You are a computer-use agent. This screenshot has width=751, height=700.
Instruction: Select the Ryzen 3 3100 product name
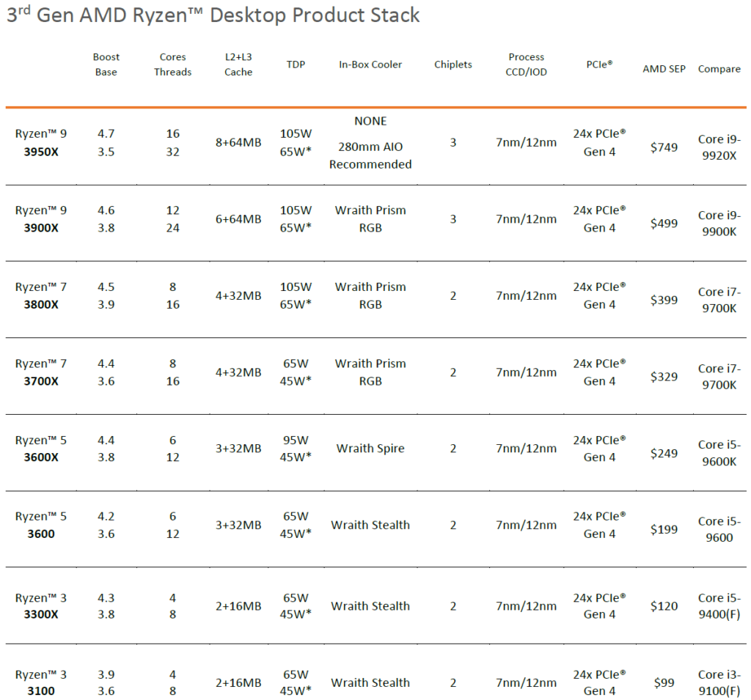[x=41, y=682]
